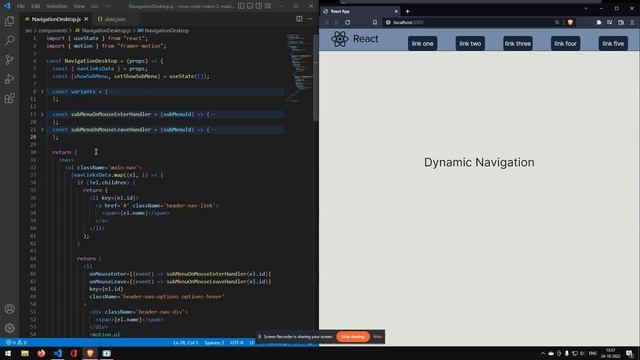Click the Ln 28, Col 5 status entry

click(186, 342)
